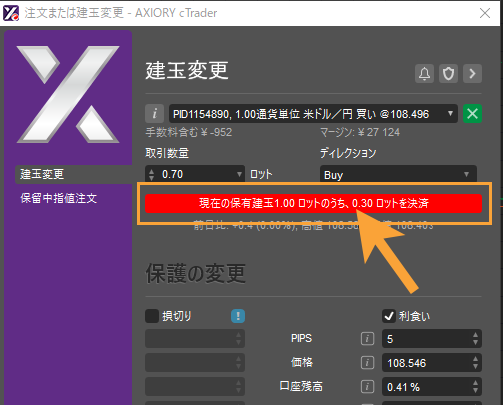Uncheck the 利食い take profit checkbox

(x=389, y=316)
